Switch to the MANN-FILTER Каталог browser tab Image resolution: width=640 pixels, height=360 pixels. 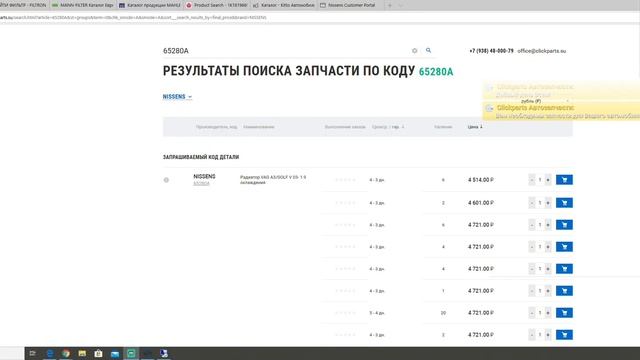[x=83, y=5]
